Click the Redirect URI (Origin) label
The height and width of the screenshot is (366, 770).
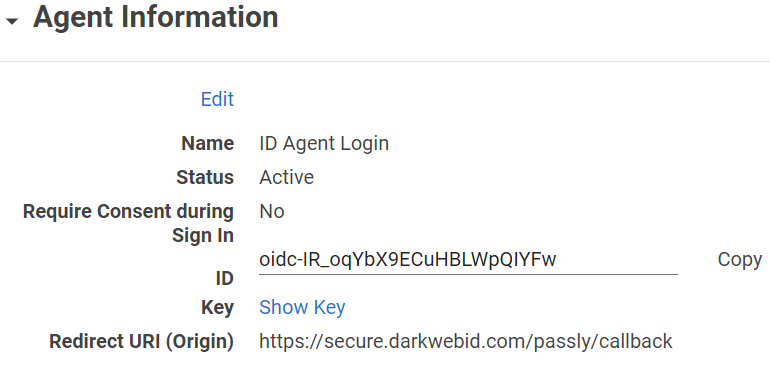(x=141, y=341)
